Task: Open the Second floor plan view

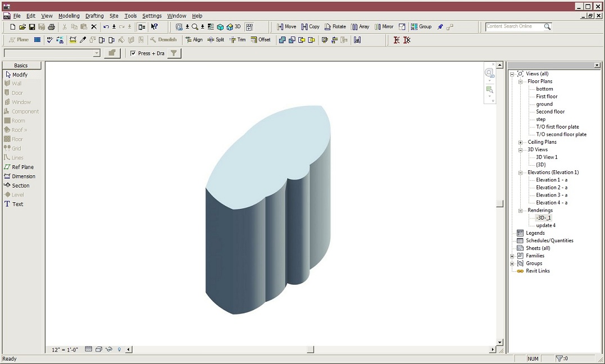Action: [x=550, y=112]
